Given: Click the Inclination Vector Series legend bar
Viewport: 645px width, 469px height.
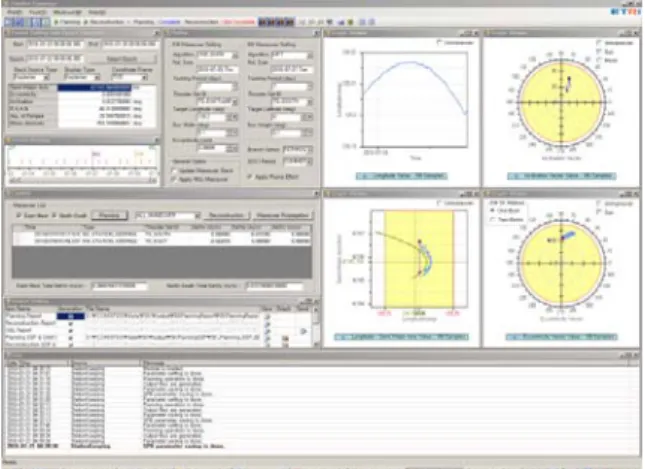Looking at the screenshot, I should (x=561, y=176).
